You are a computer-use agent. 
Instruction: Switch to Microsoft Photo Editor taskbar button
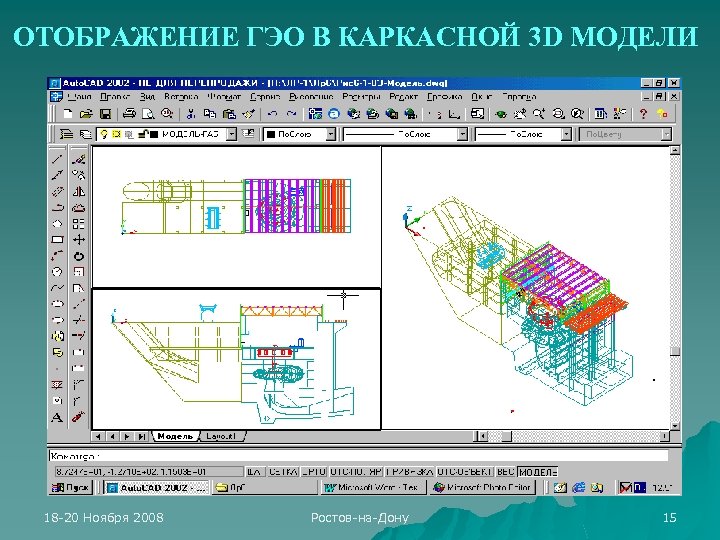click(x=483, y=488)
